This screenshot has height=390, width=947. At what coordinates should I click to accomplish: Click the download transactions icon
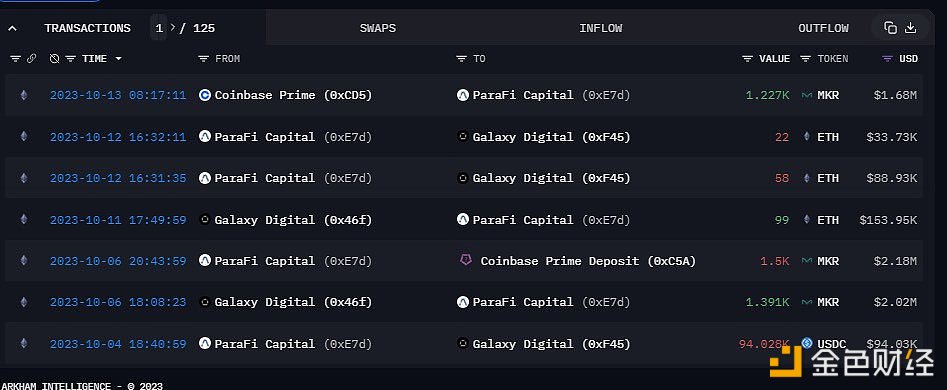[911, 28]
